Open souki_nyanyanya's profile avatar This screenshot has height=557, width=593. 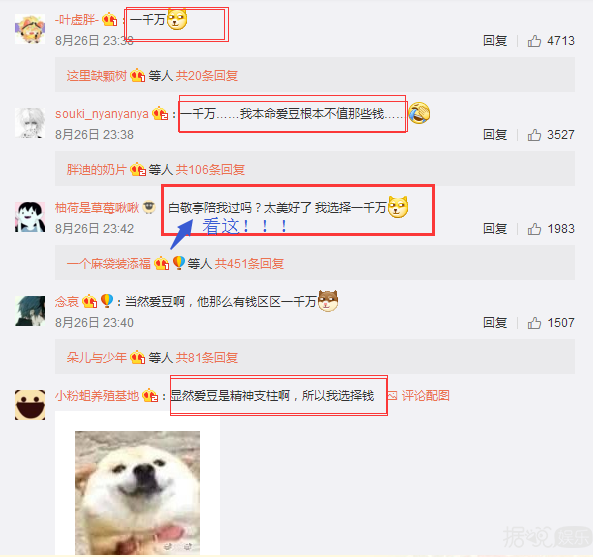pos(30,123)
